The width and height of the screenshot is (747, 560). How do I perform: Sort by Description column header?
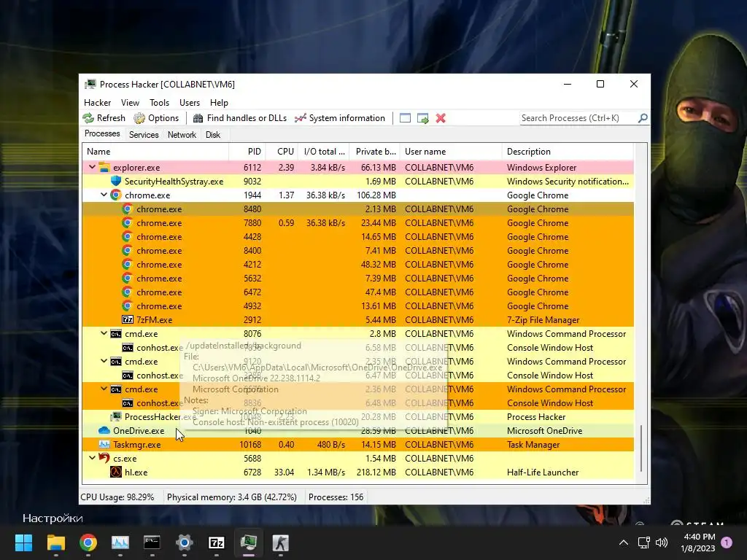568,152
